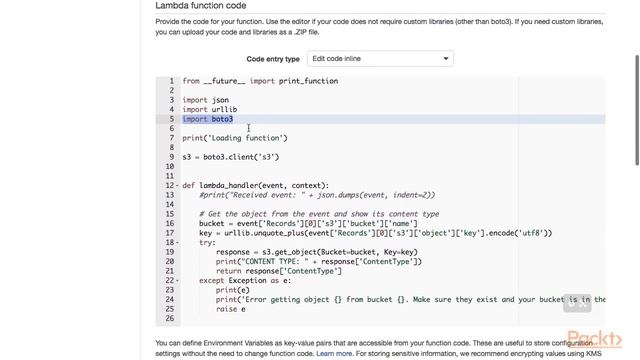640x360 pixels.
Task: Open the Code entry type dropdown
Action: click(380, 59)
